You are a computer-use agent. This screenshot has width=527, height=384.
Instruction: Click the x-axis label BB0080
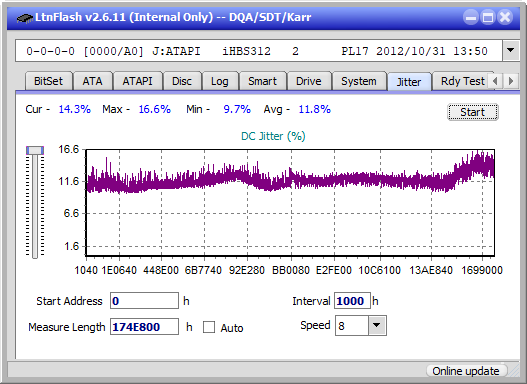pos(291,270)
